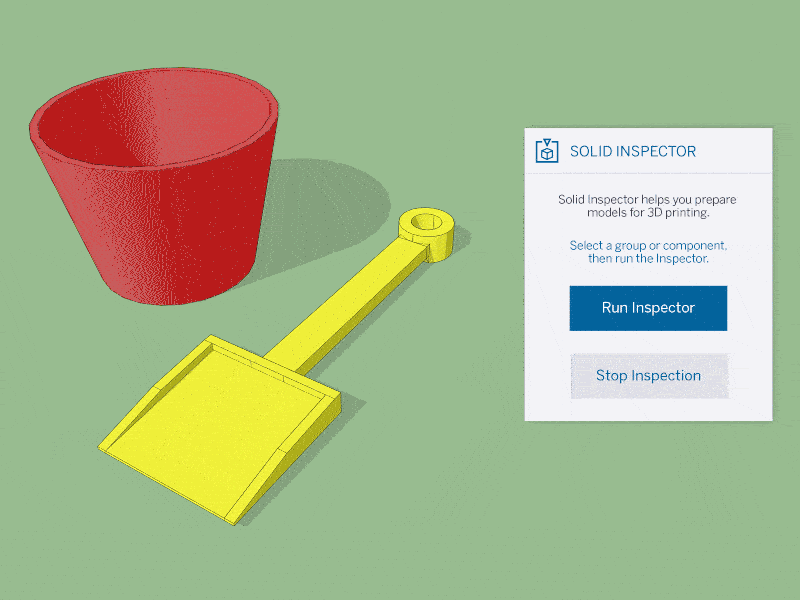Click the hole inside the shovel's ring
The width and height of the screenshot is (800, 600).
click(427, 222)
